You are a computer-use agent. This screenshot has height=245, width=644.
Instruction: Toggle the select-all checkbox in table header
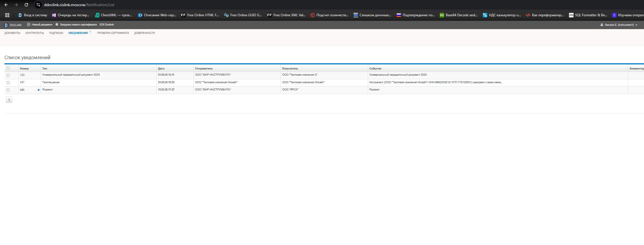point(8,68)
